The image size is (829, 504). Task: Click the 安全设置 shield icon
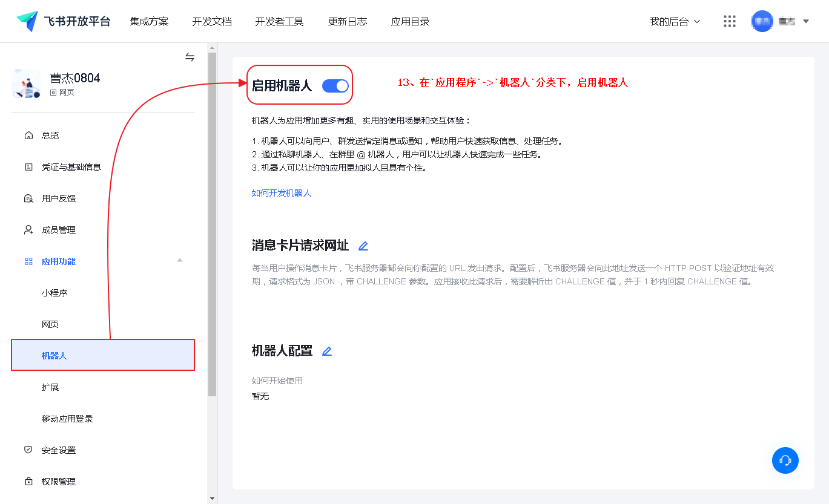tap(28, 450)
